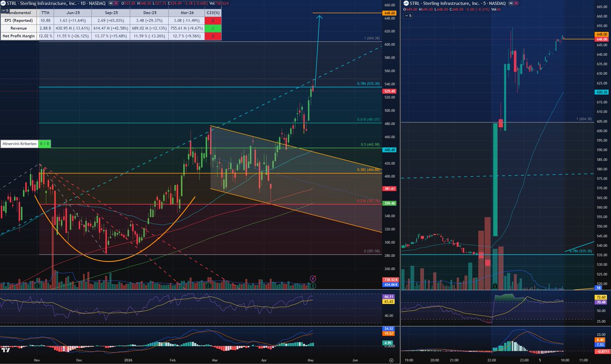Click the 72.60 RSI label on the 5-minute chart
Image resolution: width=611 pixels, height=364 pixels.
(x=601, y=297)
